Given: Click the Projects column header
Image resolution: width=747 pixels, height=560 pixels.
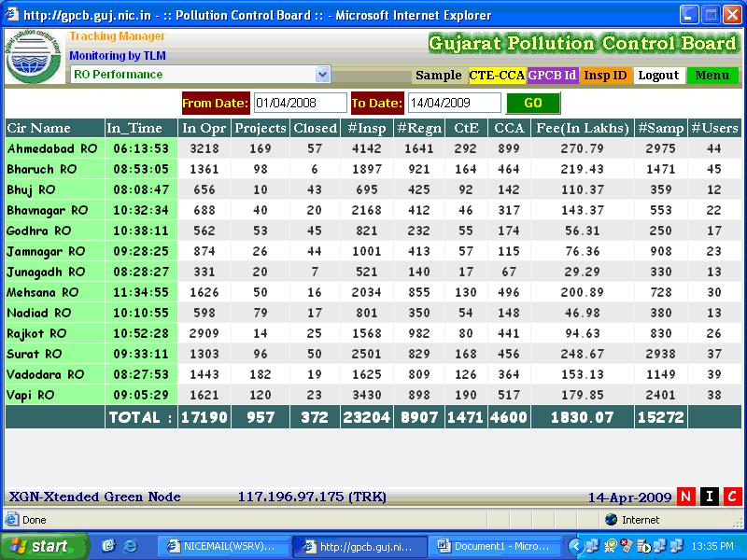Looking at the screenshot, I should click(261, 128).
